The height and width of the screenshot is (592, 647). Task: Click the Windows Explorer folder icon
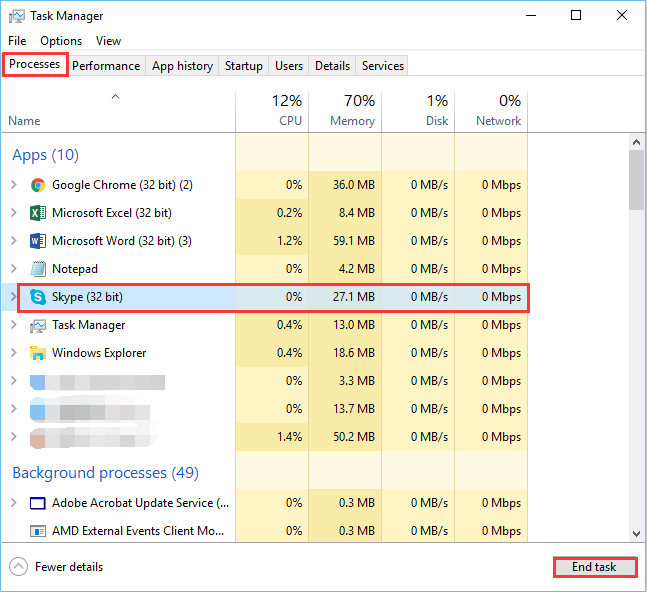38,353
